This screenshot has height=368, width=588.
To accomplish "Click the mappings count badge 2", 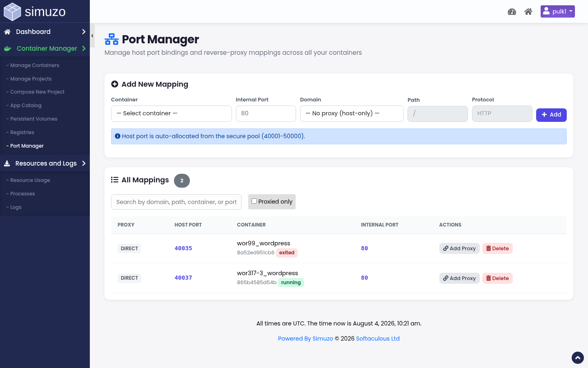I will pos(182,181).
